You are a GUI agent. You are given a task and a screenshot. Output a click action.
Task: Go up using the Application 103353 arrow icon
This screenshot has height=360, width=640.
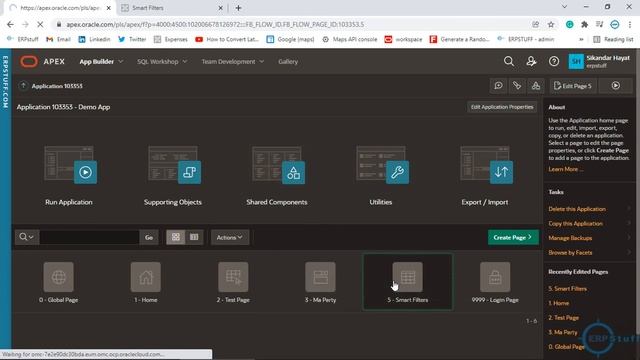tap(23, 86)
